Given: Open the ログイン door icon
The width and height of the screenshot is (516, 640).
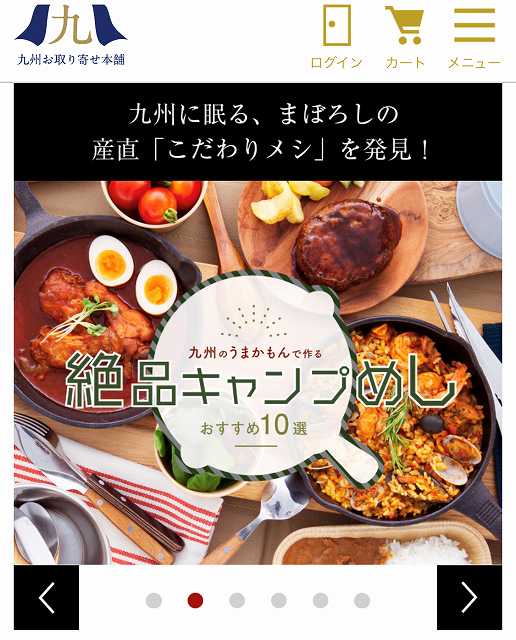Looking at the screenshot, I should (x=337, y=25).
